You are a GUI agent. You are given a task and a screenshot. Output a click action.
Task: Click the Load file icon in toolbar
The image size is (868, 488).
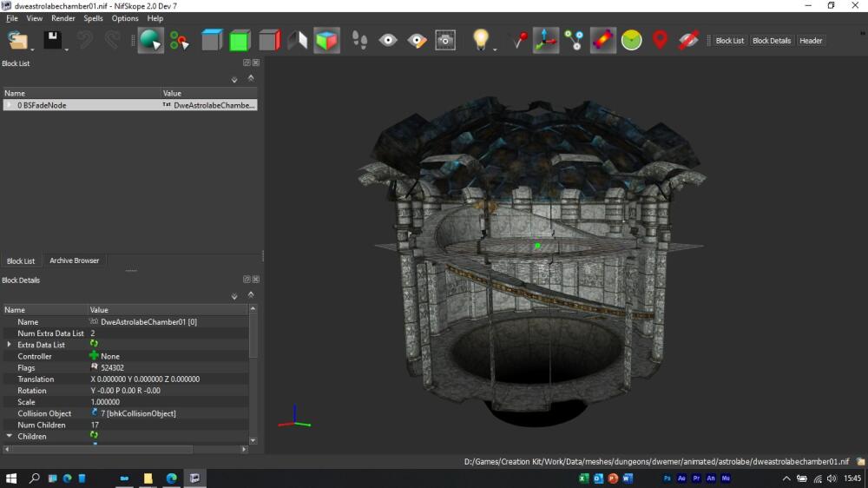[x=17, y=40]
